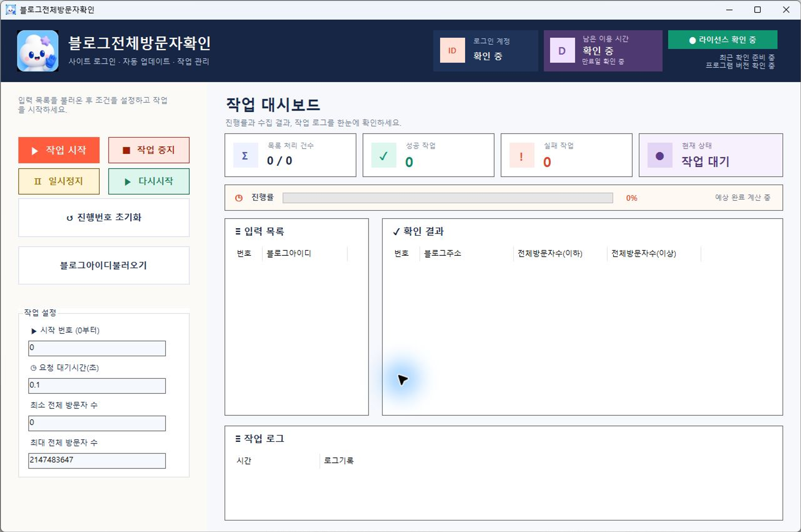Reset progress with 진행번호 초기화 button
This screenshot has height=532, width=801.
tap(104, 217)
